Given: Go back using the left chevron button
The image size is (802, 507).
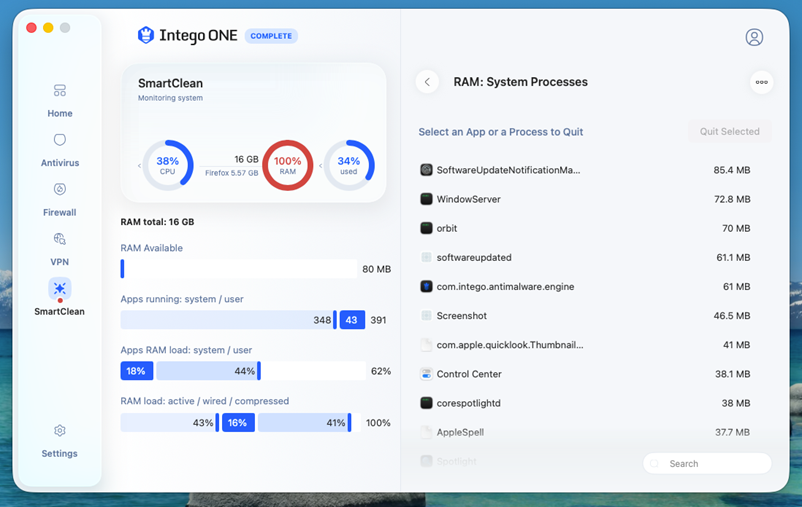Looking at the screenshot, I should [x=427, y=82].
